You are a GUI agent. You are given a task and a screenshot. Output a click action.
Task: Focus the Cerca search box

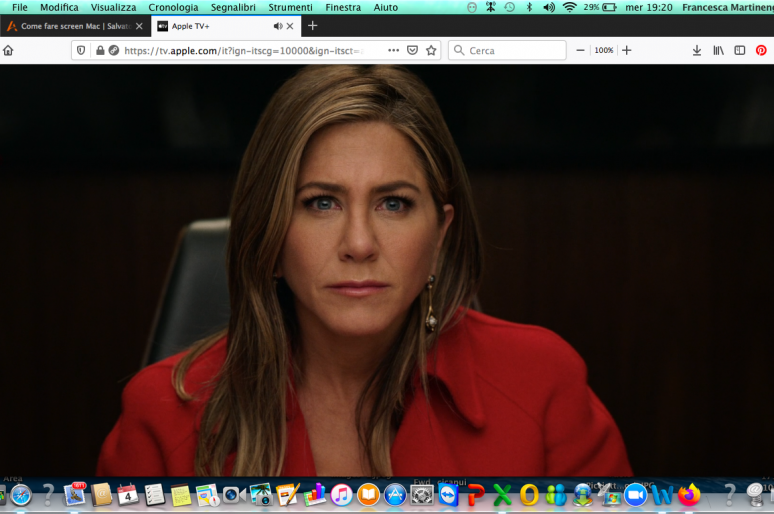pos(507,50)
